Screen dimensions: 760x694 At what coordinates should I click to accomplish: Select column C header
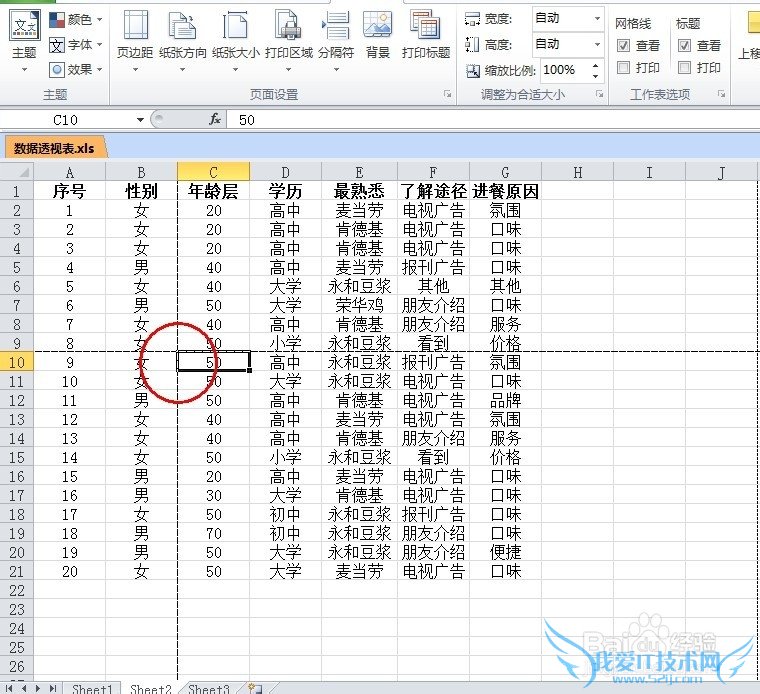[213, 173]
